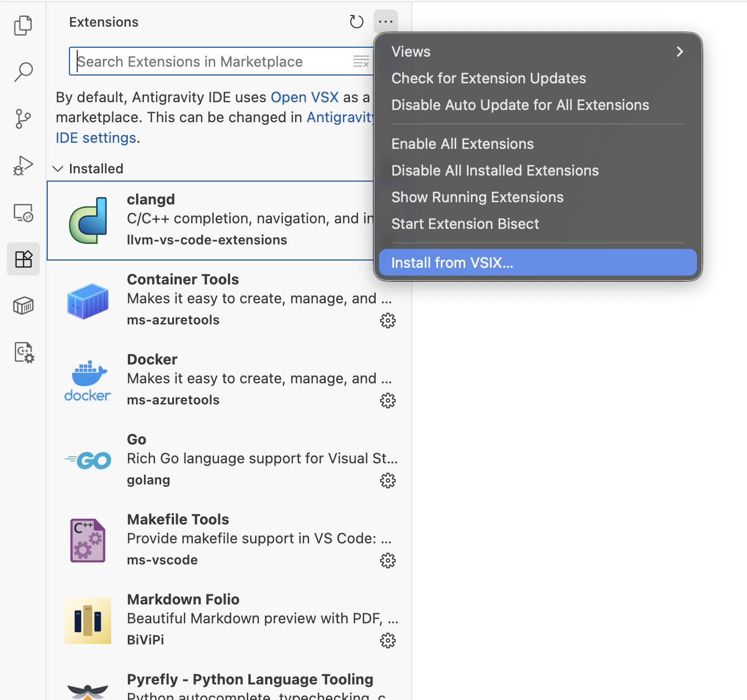Clear extensions search results icon
The image size is (747, 700).
361,61
